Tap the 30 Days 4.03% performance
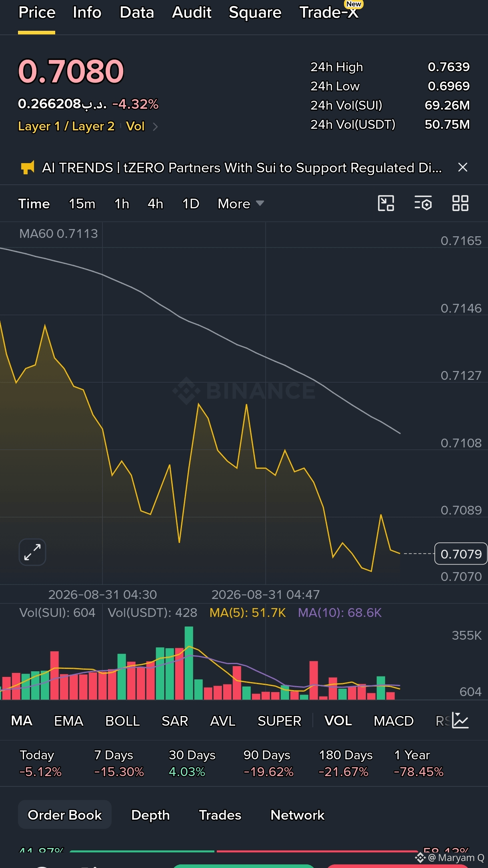 click(x=192, y=763)
